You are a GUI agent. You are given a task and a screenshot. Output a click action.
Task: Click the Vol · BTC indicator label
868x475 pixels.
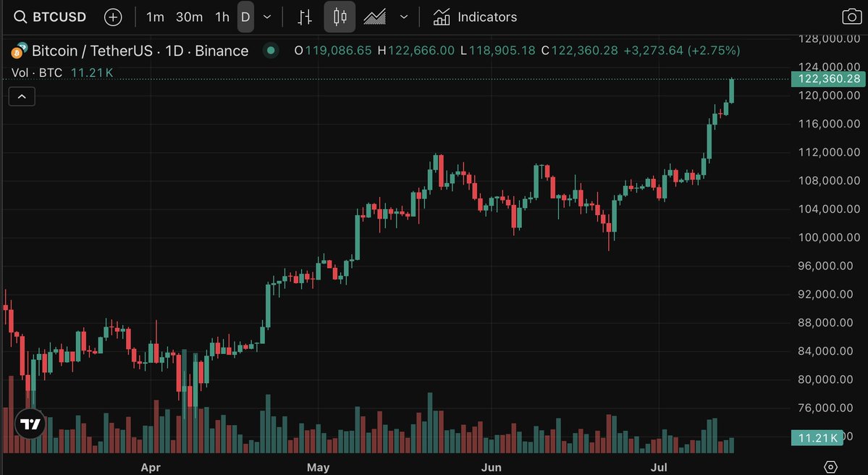[x=36, y=72]
